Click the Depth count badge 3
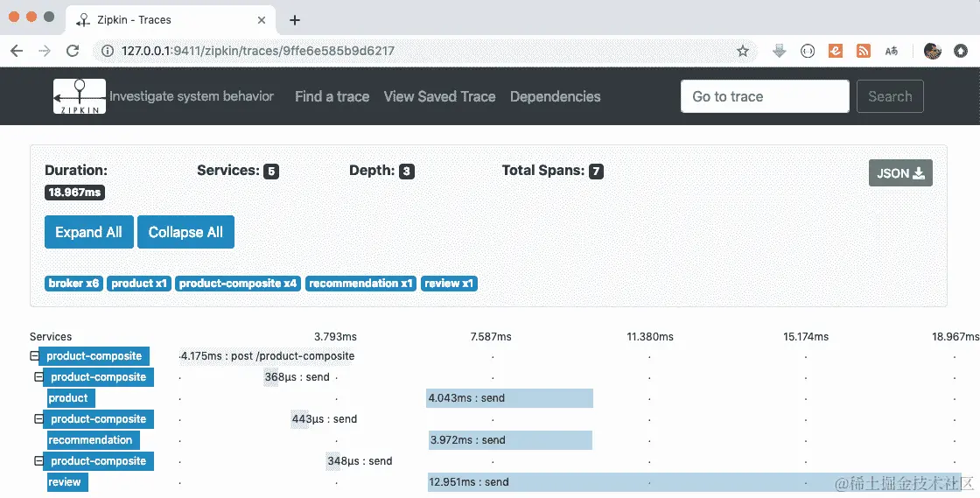 point(407,172)
